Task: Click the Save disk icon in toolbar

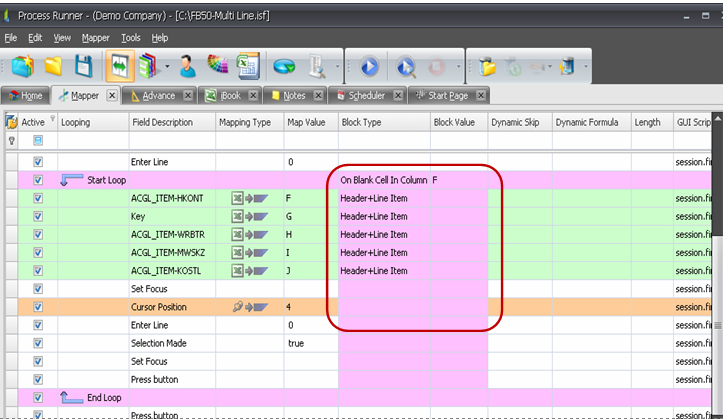Action: 84,67
